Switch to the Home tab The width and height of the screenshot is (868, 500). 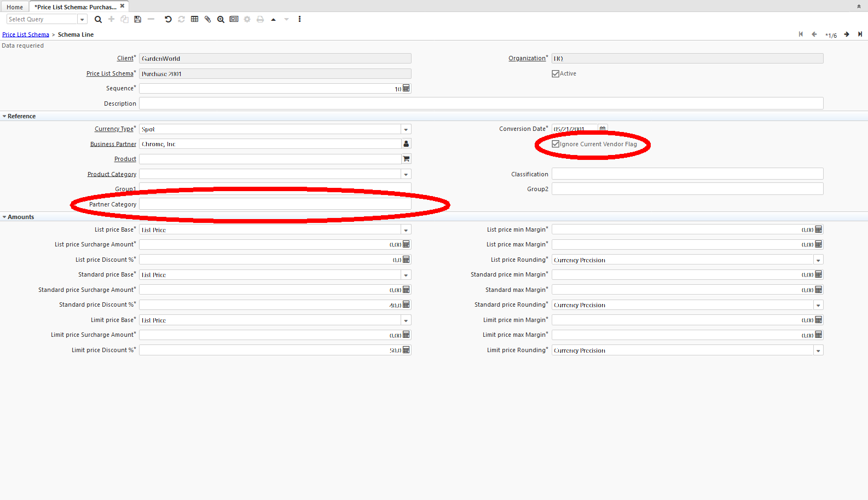(x=15, y=7)
